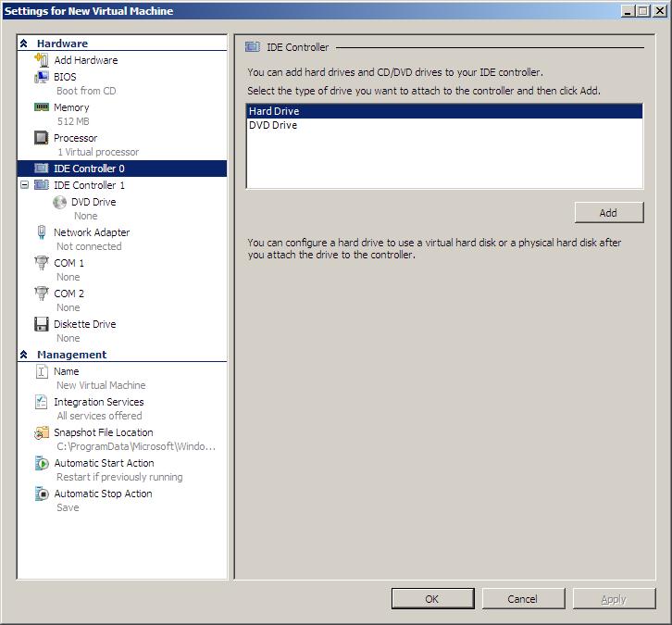Select Automatic Start Action item
Screen dimensions: 672x625
104,463
